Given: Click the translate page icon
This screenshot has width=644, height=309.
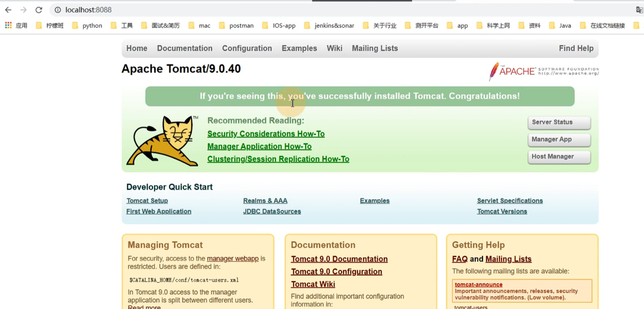Looking at the screenshot, I should [639, 10].
